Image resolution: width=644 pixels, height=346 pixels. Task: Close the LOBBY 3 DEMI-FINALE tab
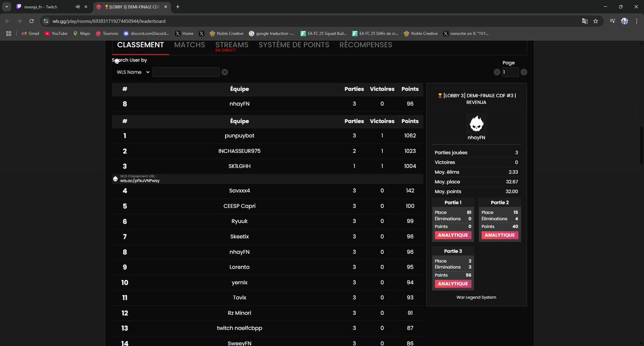pyautogui.click(x=167, y=6)
